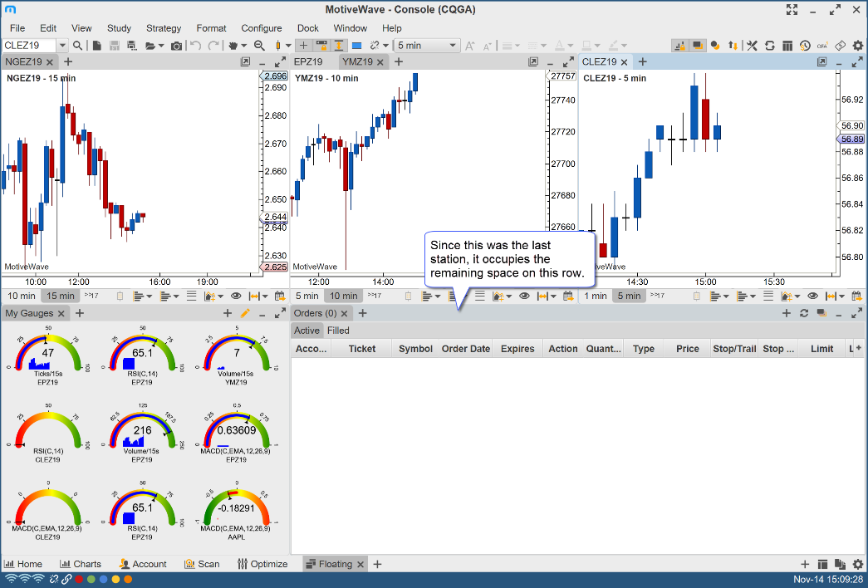The width and height of the screenshot is (868, 588).
Task: Click the camera snapshot icon in toolbar
Action: coord(176,46)
